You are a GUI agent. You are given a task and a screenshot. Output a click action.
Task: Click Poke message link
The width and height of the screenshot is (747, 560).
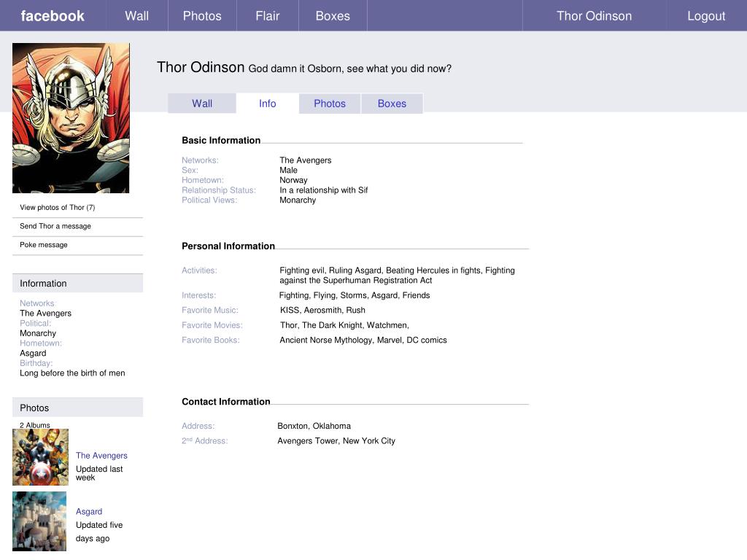pos(43,245)
